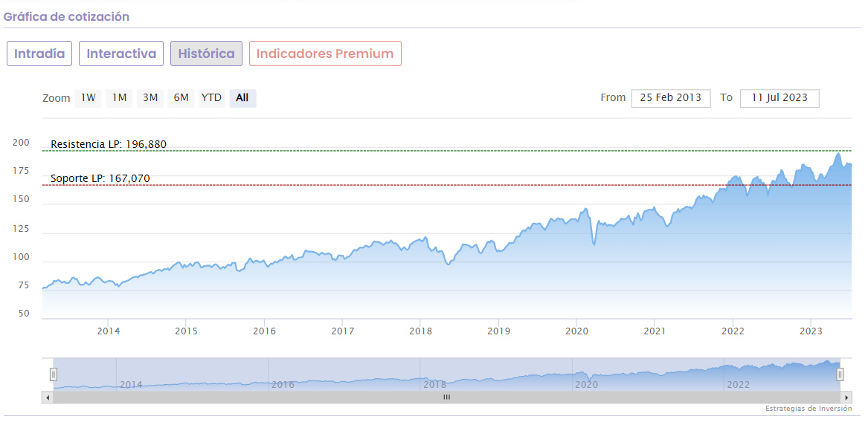Select the 1W zoom range
The image size is (868, 425).
point(89,97)
